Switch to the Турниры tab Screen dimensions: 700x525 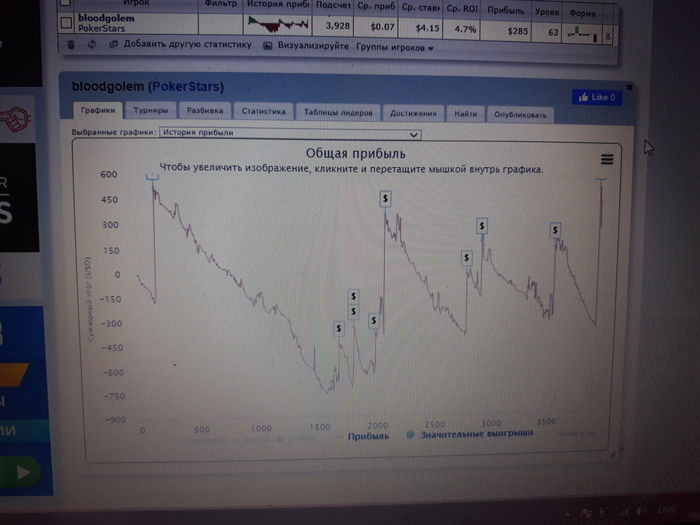pos(151,110)
